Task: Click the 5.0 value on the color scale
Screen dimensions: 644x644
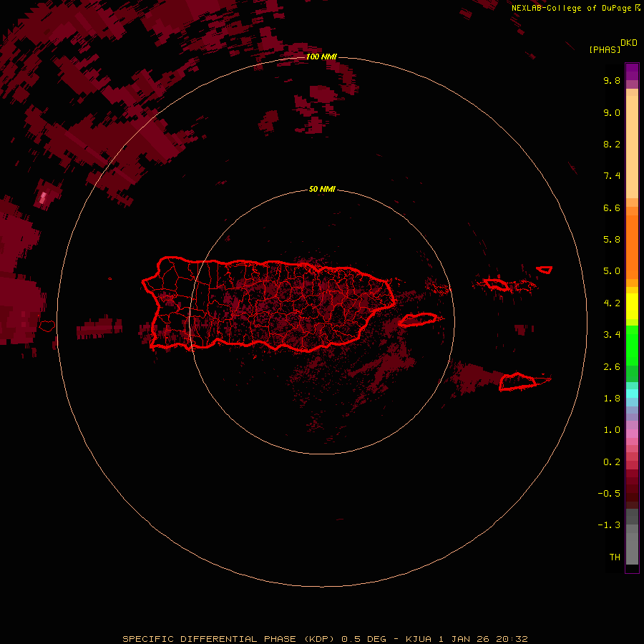Action: pyautogui.click(x=612, y=271)
